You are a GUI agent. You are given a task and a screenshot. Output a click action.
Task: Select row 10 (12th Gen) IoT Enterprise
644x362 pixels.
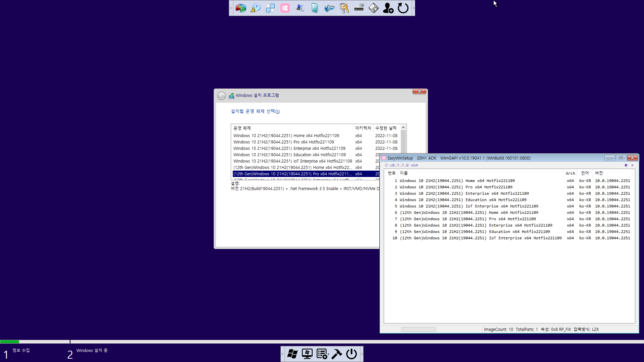(x=509, y=238)
